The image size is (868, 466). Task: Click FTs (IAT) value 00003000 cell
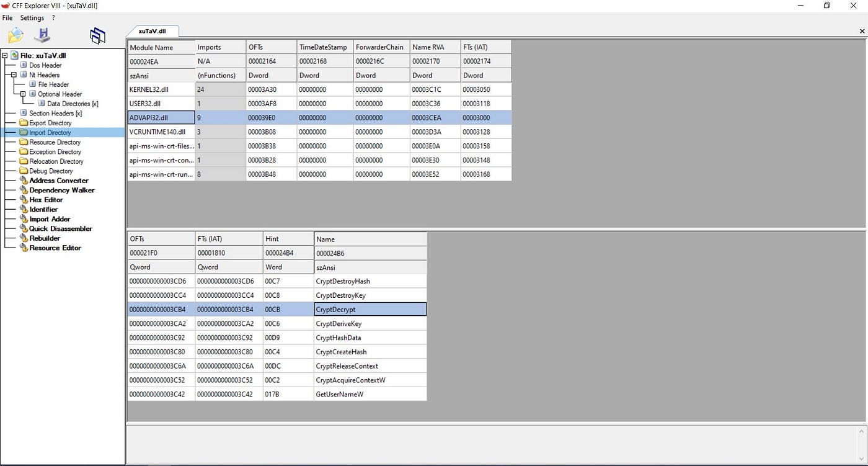click(486, 117)
